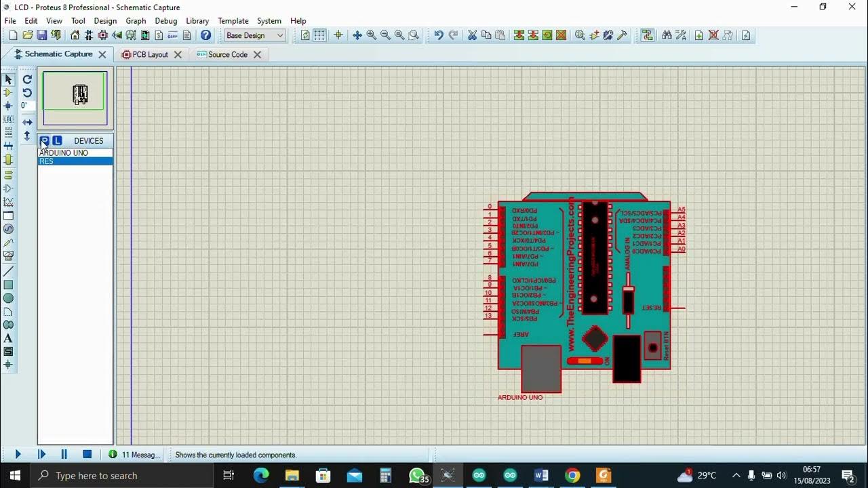Click the New Project icon
The width and height of the screenshot is (868, 488).
pyautogui.click(x=13, y=35)
